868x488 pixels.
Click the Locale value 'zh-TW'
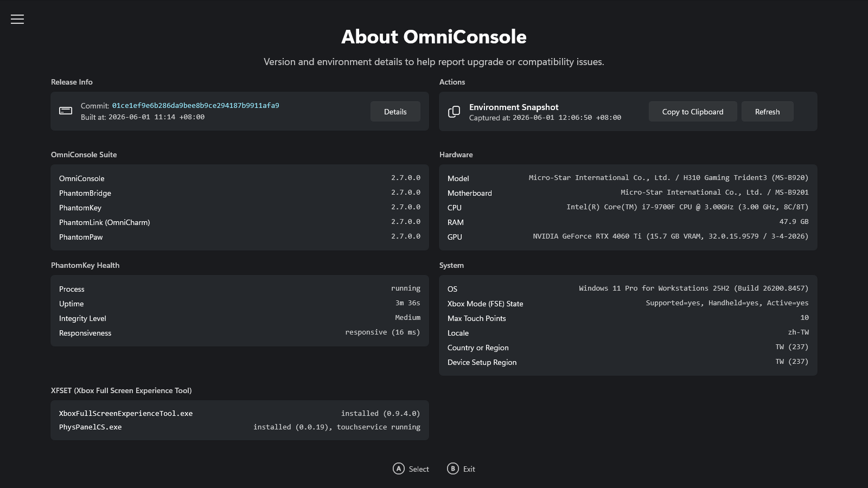799,332
